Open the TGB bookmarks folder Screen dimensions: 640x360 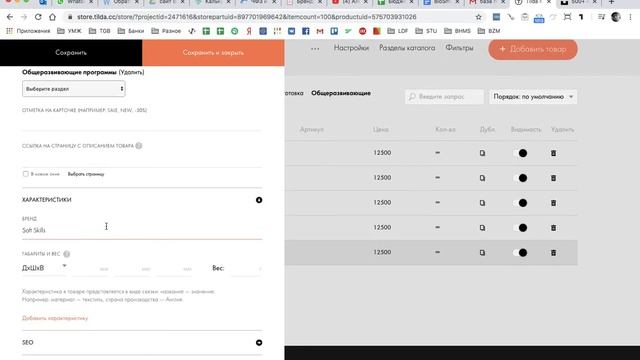100,31
